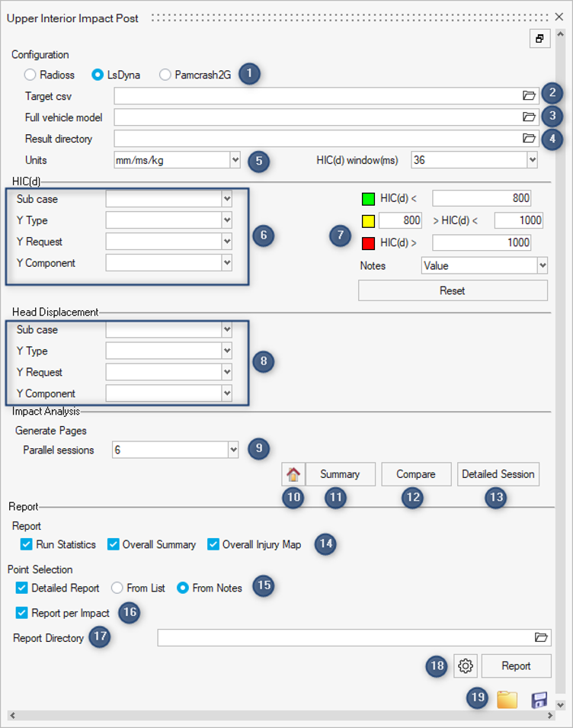Click the yellow open folder icon at bottom
This screenshot has height=728, width=573.
[507, 700]
